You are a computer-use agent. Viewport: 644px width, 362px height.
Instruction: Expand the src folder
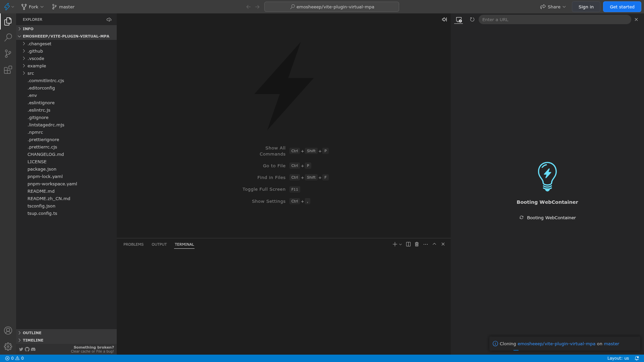click(x=66, y=73)
